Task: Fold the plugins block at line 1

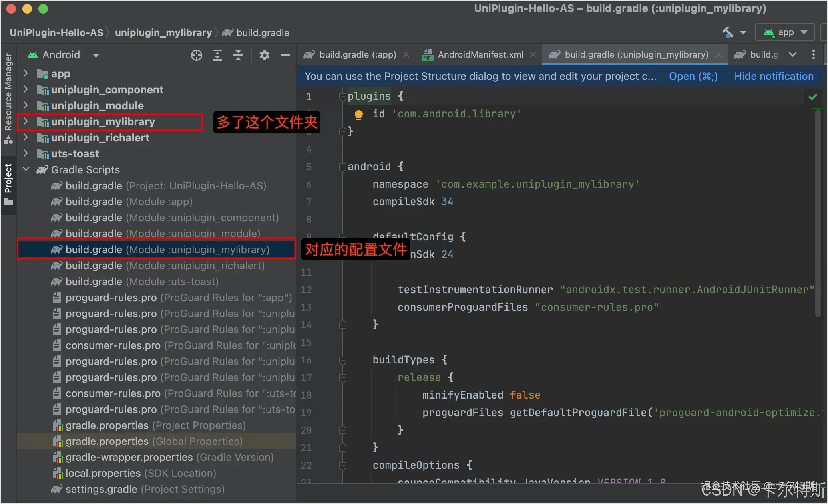Action: [x=342, y=97]
